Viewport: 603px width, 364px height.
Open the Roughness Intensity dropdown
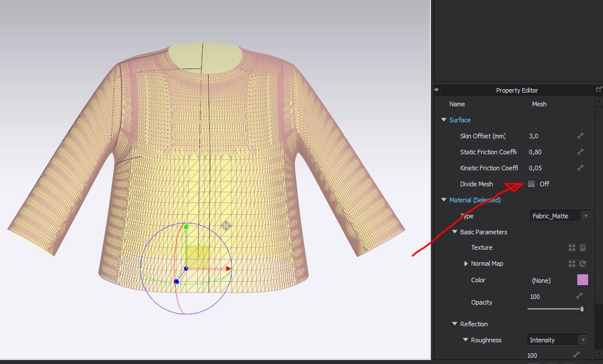coord(557,340)
